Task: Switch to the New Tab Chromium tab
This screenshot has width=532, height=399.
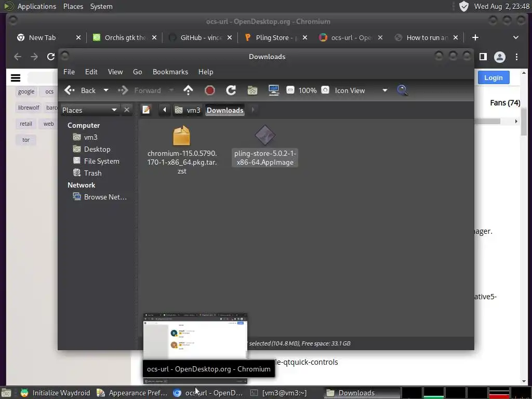Action: point(42,37)
